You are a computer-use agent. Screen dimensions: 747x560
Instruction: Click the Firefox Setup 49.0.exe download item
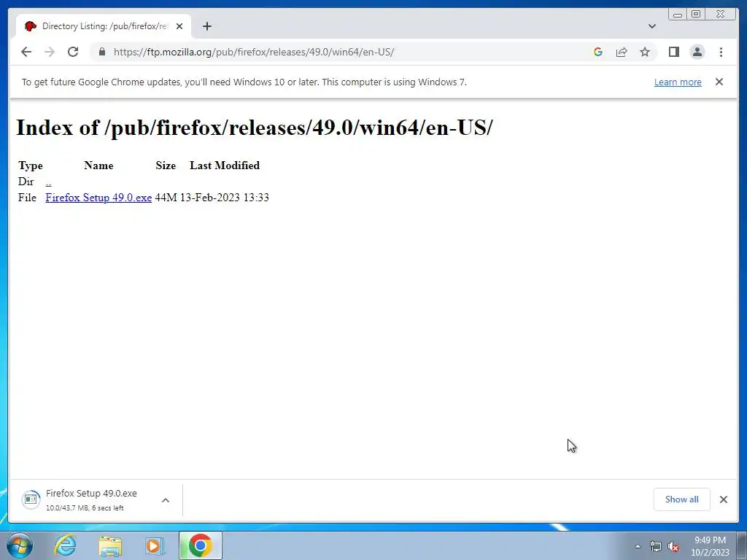point(91,499)
